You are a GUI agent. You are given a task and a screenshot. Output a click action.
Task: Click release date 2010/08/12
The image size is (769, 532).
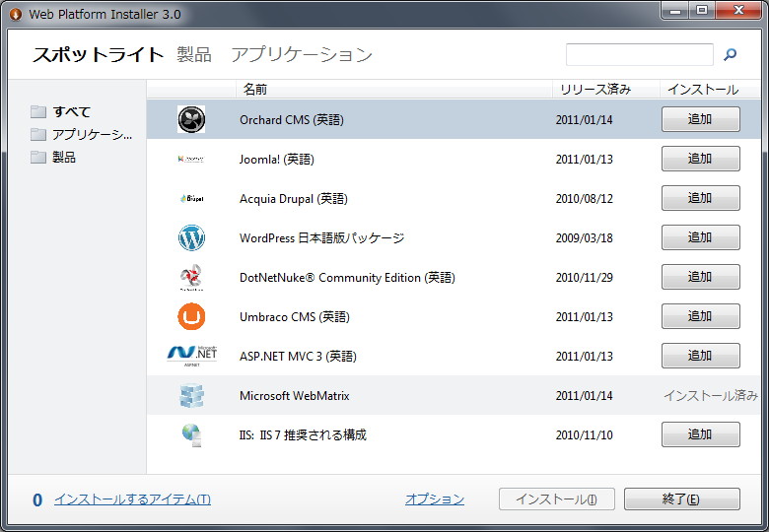click(x=584, y=199)
